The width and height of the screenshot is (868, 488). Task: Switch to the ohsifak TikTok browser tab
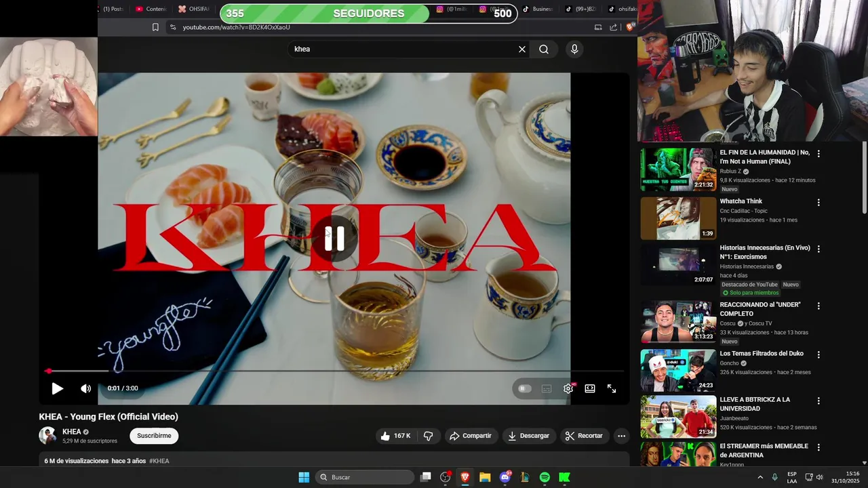623,9
